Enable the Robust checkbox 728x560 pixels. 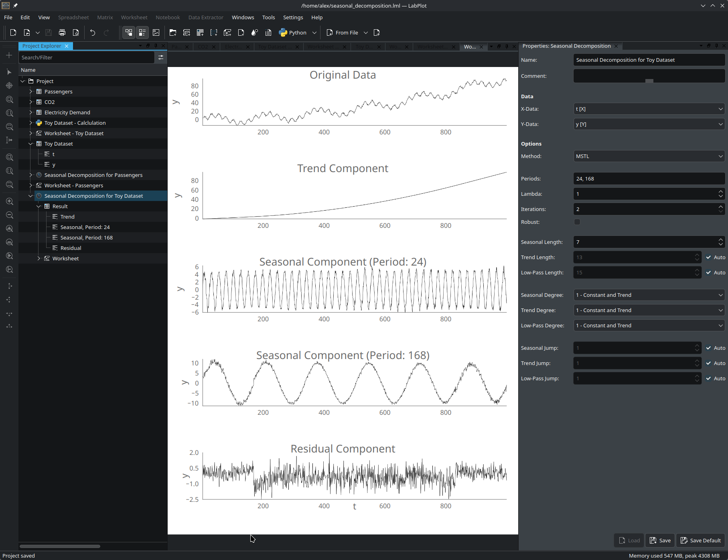[x=577, y=222]
